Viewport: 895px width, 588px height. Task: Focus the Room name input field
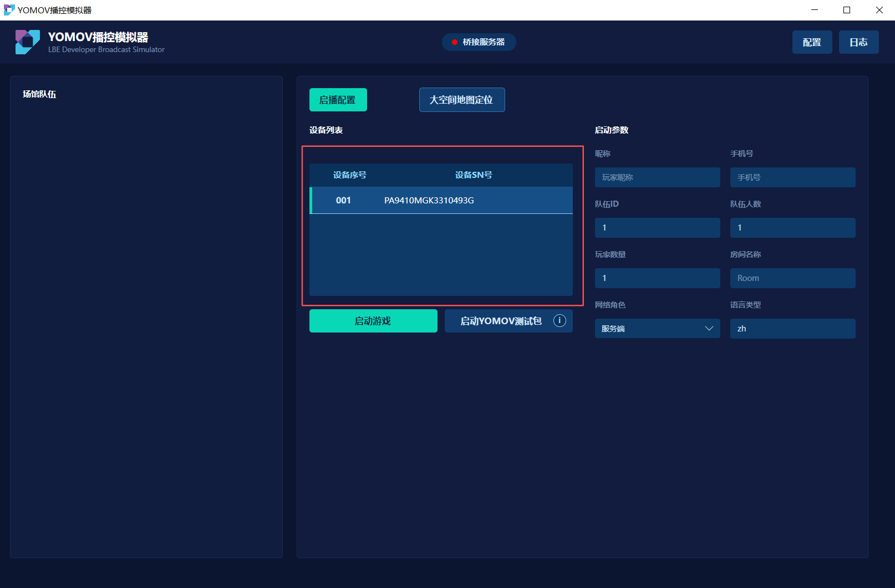coord(793,278)
